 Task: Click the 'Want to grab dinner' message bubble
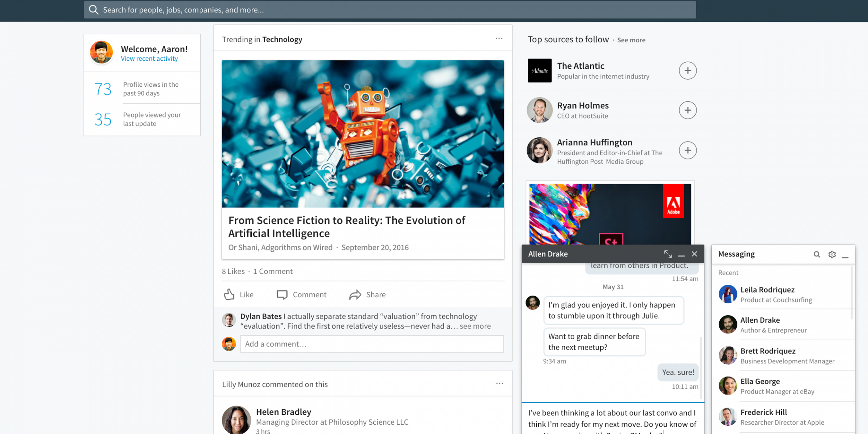pyautogui.click(x=595, y=342)
